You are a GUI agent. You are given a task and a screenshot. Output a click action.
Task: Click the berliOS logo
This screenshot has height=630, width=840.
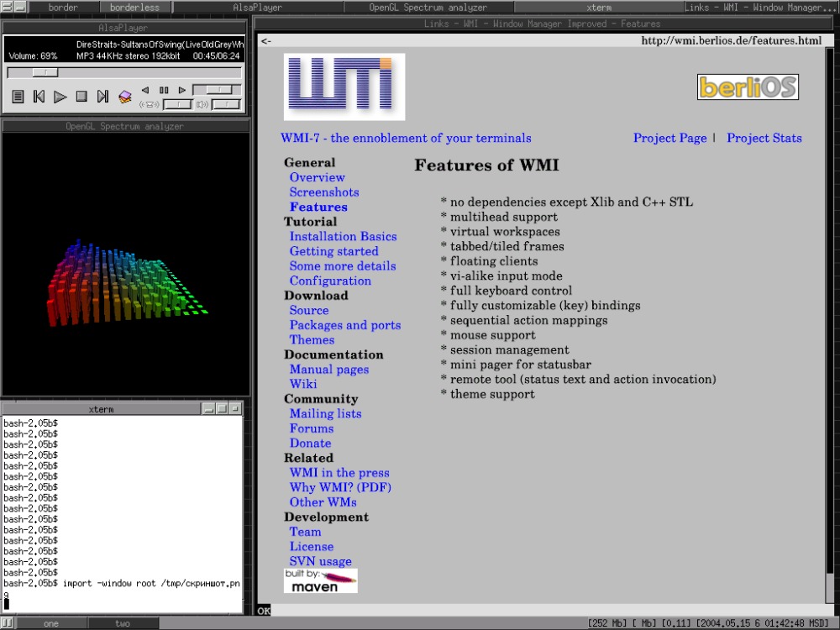tap(748, 87)
